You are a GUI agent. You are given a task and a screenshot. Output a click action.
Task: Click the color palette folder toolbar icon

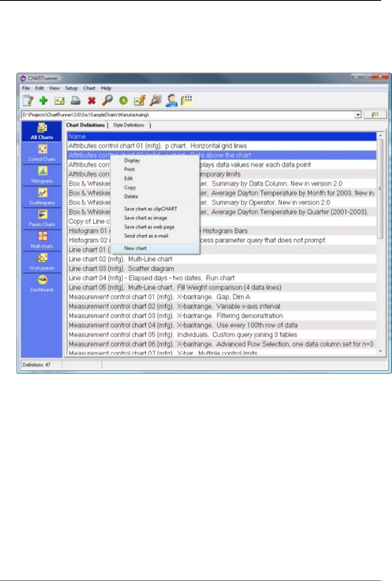[x=186, y=100]
